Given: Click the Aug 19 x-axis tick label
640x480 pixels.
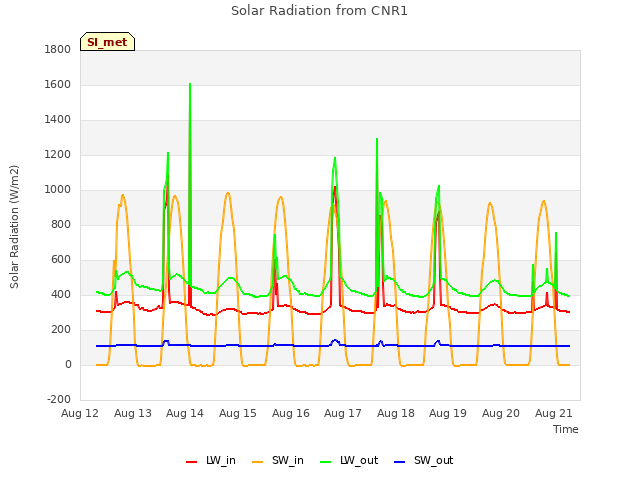Looking at the screenshot, I should [448, 413].
